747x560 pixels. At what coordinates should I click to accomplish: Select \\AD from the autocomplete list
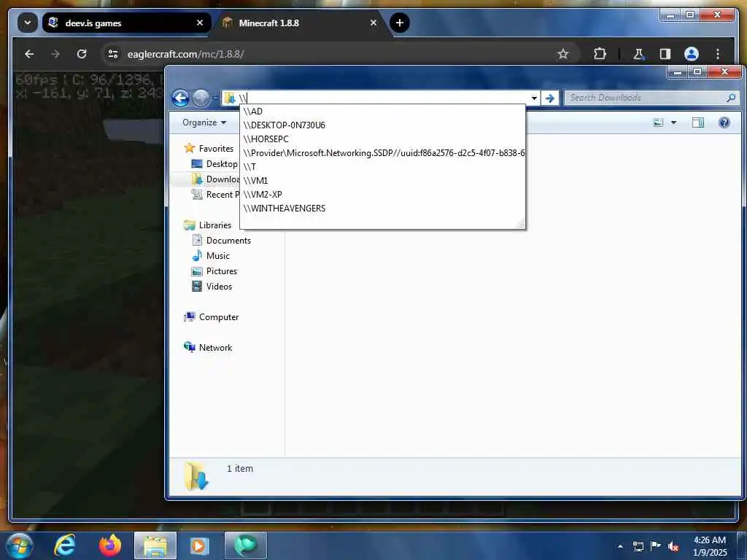(382, 112)
